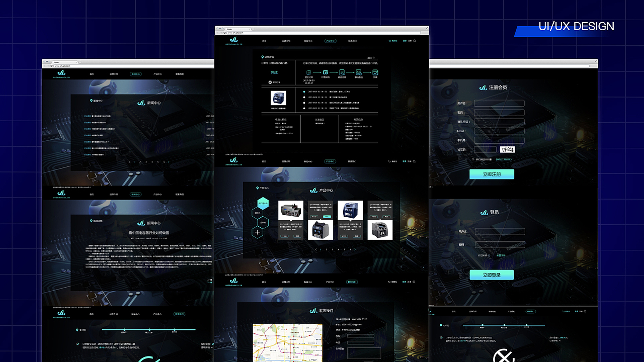Click the 用户名 field on the login form
644x362 pixels.
tap(500, 232)
